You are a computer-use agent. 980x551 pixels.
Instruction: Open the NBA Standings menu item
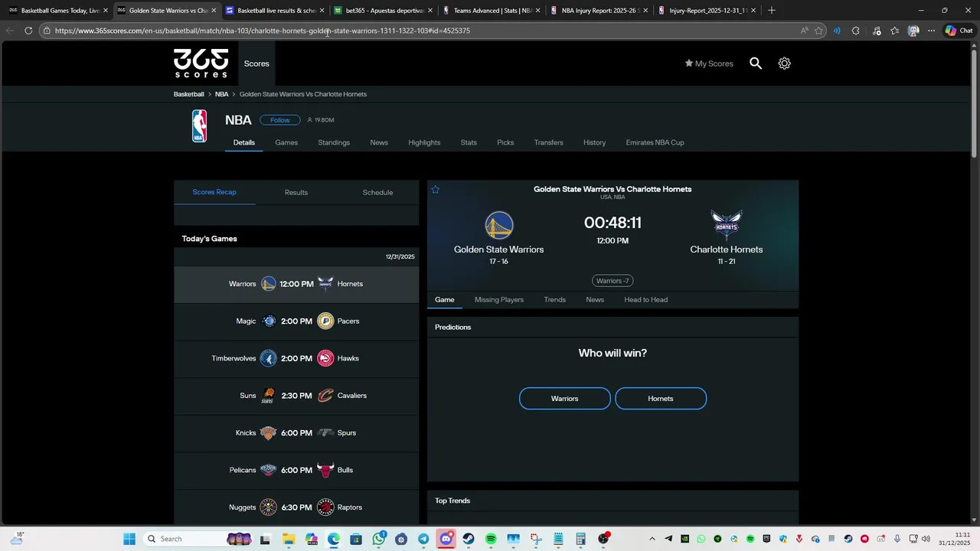click(334, 142)
